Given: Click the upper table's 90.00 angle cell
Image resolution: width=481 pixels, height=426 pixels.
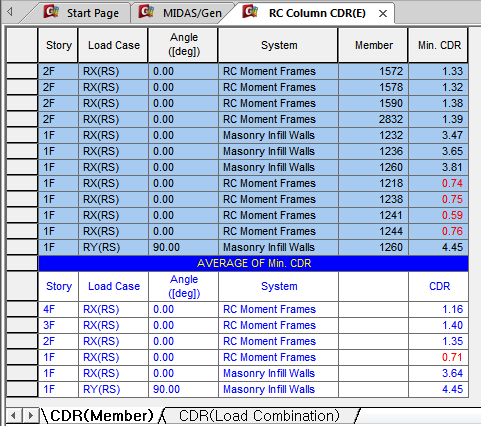Looking at the screenshot, I should 183,247.
